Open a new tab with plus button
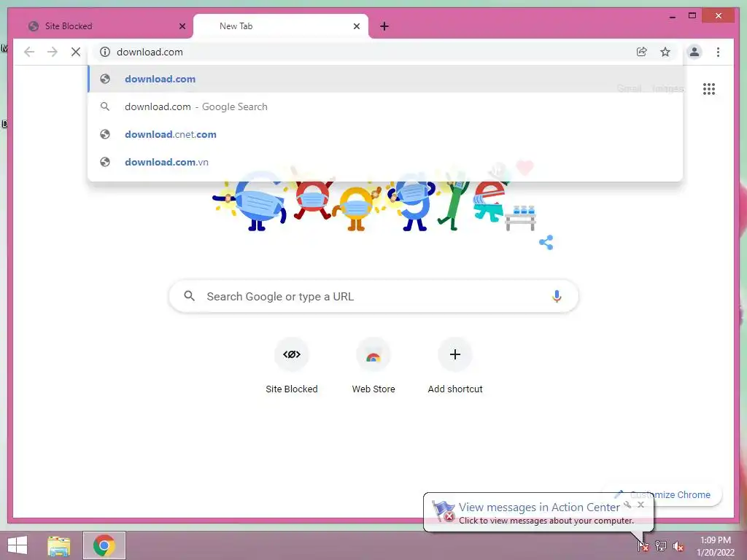 (x=384, y=26)
